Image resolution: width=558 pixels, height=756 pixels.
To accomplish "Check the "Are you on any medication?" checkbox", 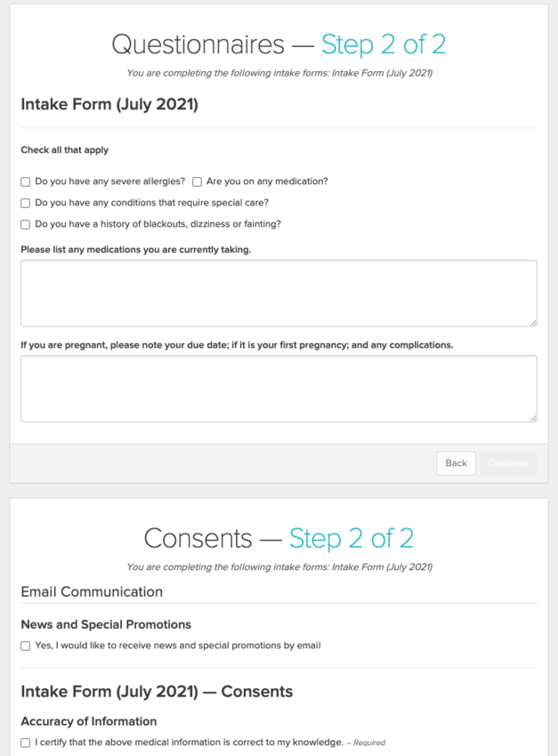I will tap(197, 181).
